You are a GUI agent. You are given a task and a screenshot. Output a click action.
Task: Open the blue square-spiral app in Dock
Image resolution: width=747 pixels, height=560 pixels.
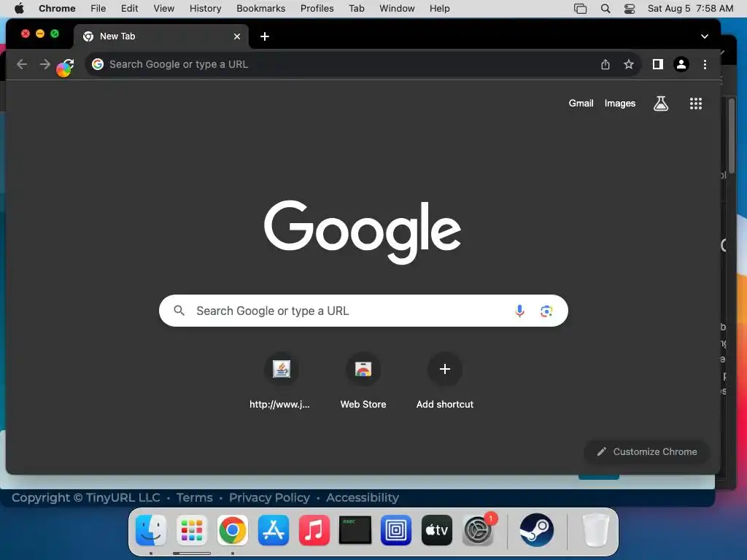[x=396, y=530]
